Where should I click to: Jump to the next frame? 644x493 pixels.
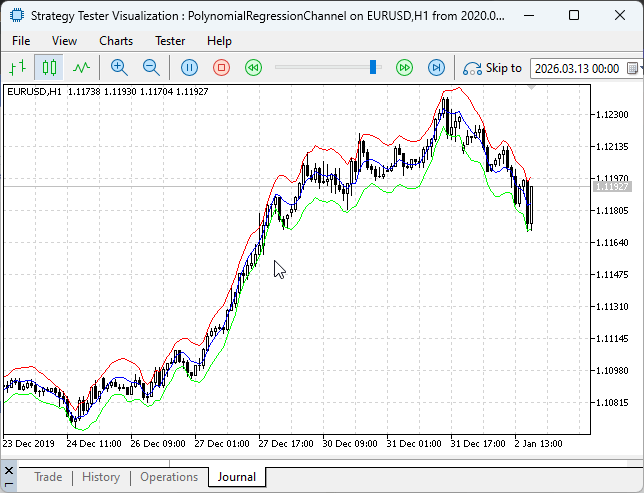[436, 67]
